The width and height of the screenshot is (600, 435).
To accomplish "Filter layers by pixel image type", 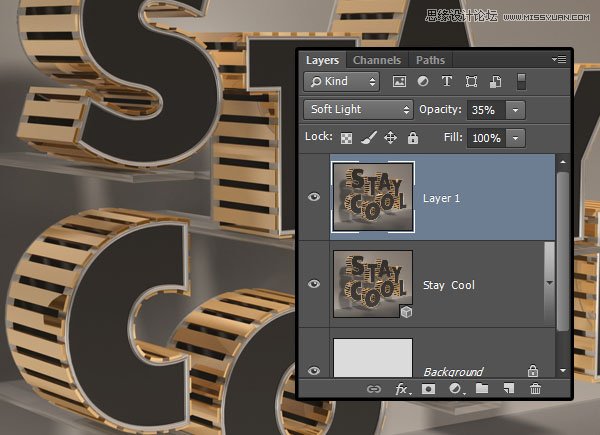I will pos(399,81).
